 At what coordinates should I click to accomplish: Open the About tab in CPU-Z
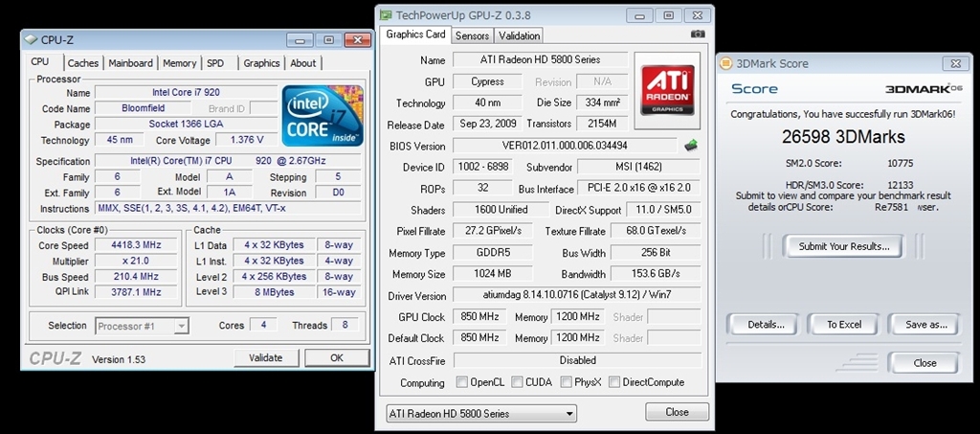303,63
